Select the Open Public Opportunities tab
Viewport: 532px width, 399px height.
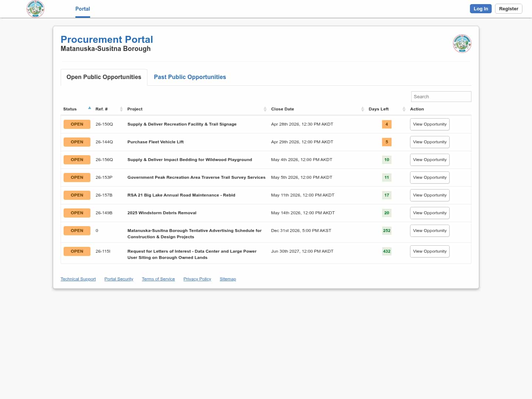(104, 77)
